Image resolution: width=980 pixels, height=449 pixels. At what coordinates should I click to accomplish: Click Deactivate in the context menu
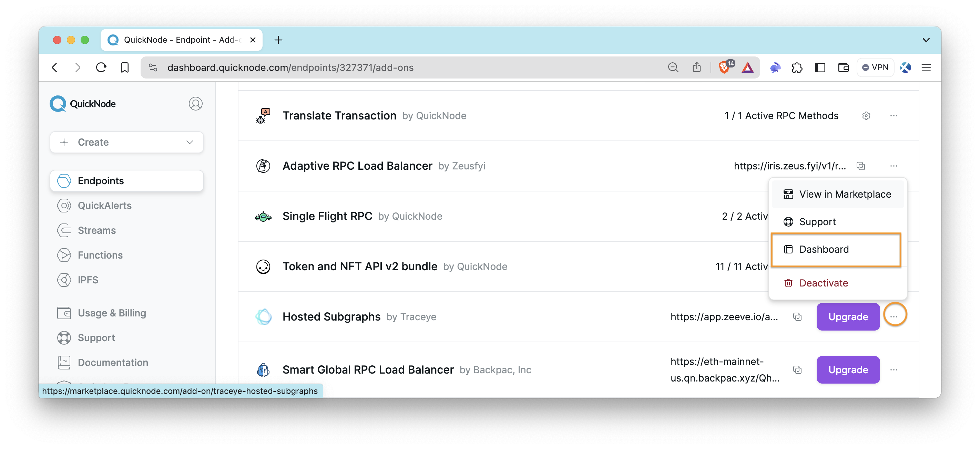pyautogui.click(x=838, y=283)
